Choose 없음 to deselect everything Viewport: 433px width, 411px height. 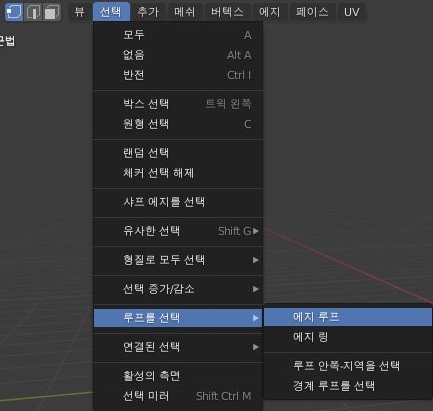point(178,55)
